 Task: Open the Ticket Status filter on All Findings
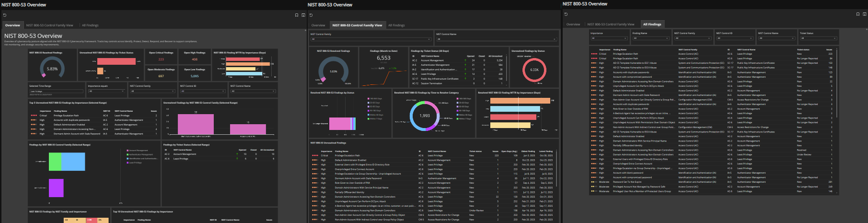(818, 38)
